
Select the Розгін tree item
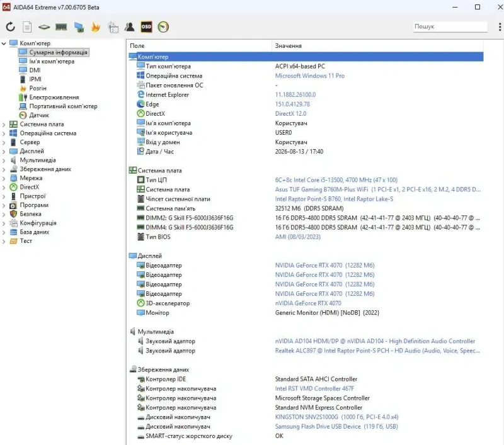click(x=38, y=88)
